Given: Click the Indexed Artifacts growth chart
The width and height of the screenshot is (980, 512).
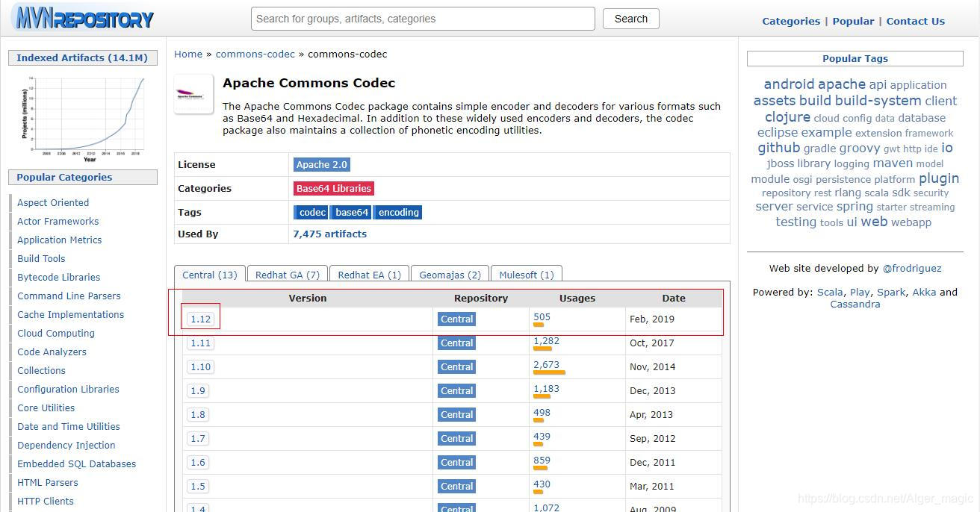Looking at the screenshot, I should 82,118.
